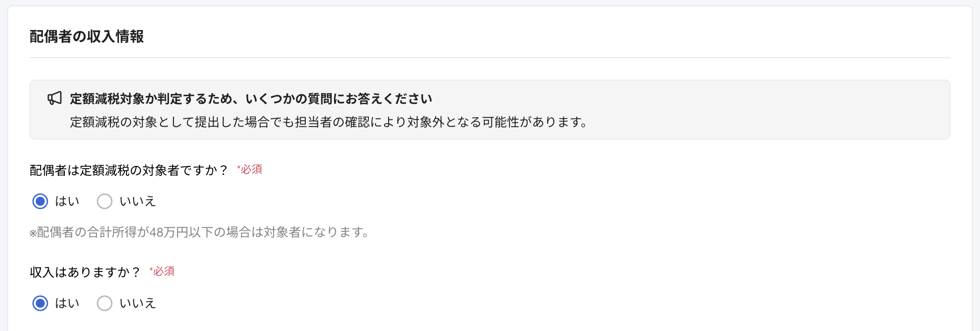Click the divider line below the section heading
Image resolution: width=980 pixels, height=331 pixels.
(490, 58)
